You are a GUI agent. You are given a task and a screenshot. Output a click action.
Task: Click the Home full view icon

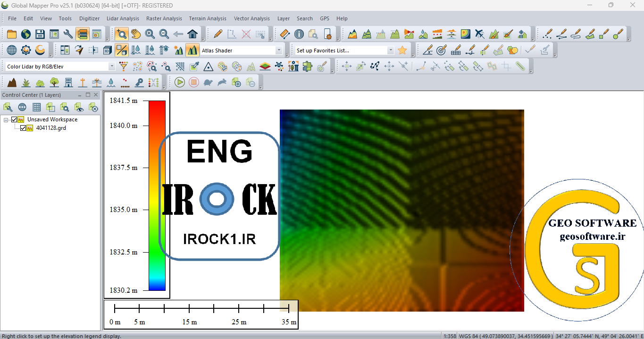click(x=192, y=34)
